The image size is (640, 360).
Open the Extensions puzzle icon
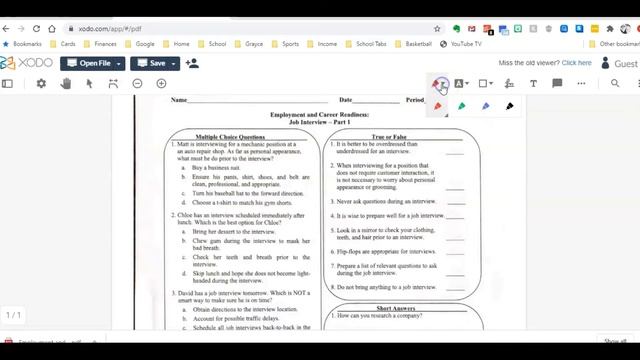point(610,29)
